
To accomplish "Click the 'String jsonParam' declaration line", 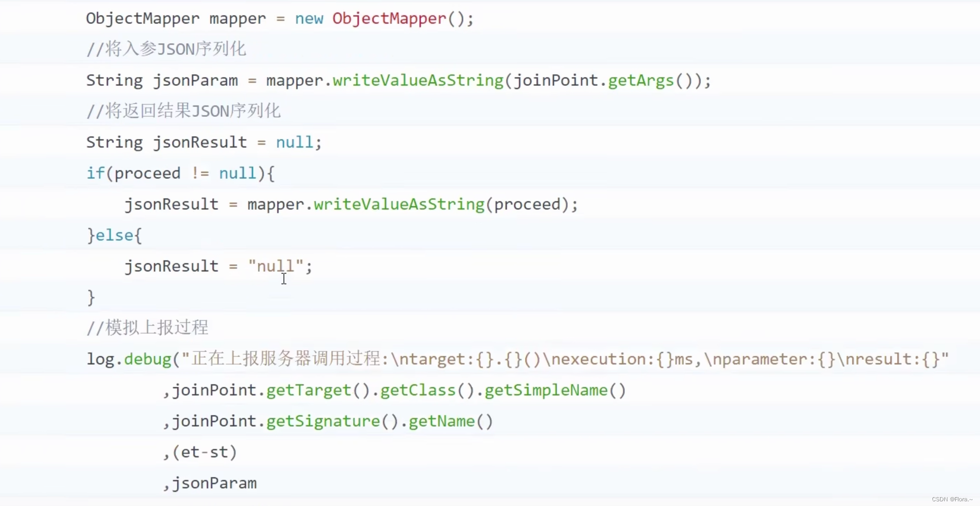I will click(398, 80).
